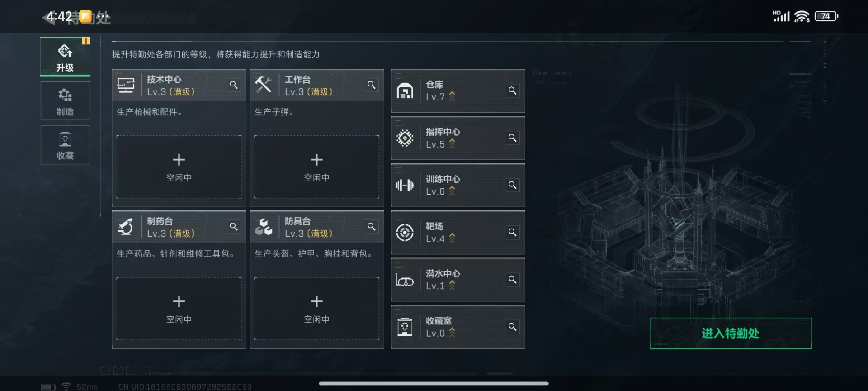Screen dimensions: 868x391
Task: Add production in idle 防具台 slot
Action: click(x=317, y=309)
